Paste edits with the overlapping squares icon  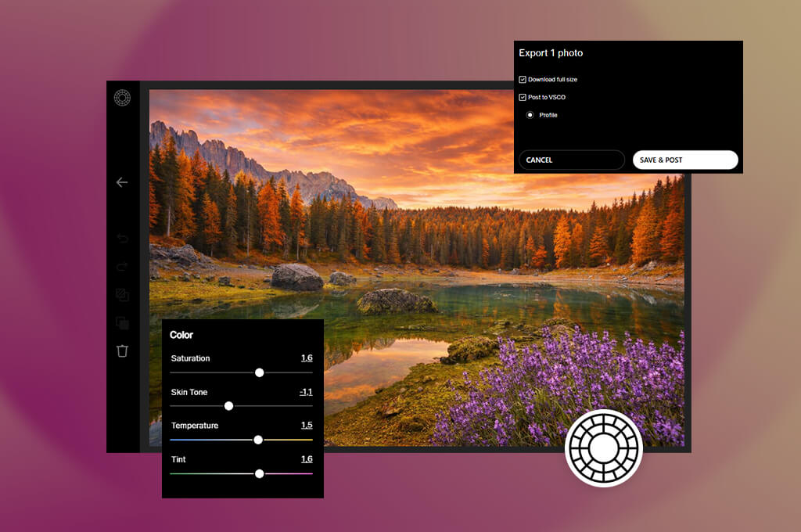(122, 323)
